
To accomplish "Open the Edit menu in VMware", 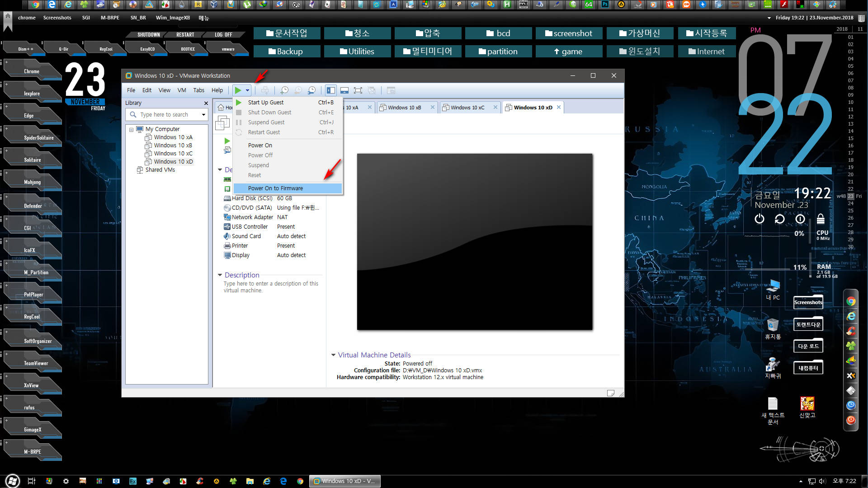I will tap(147, 90).
